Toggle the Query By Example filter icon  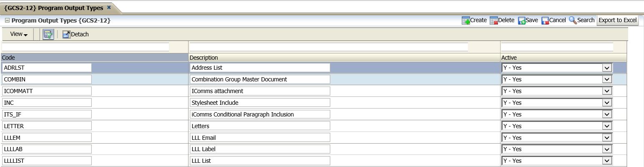(x=48, y=34)
